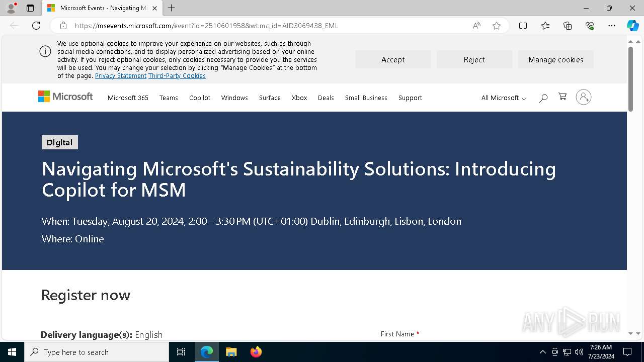644x362 pixels.
Task: Open browser Collections
Action: pyautogui.click(x=568, y=26)
